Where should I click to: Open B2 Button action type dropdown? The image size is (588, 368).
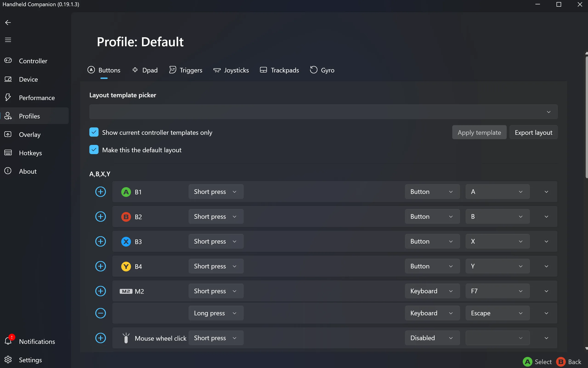tap(432, 217)
